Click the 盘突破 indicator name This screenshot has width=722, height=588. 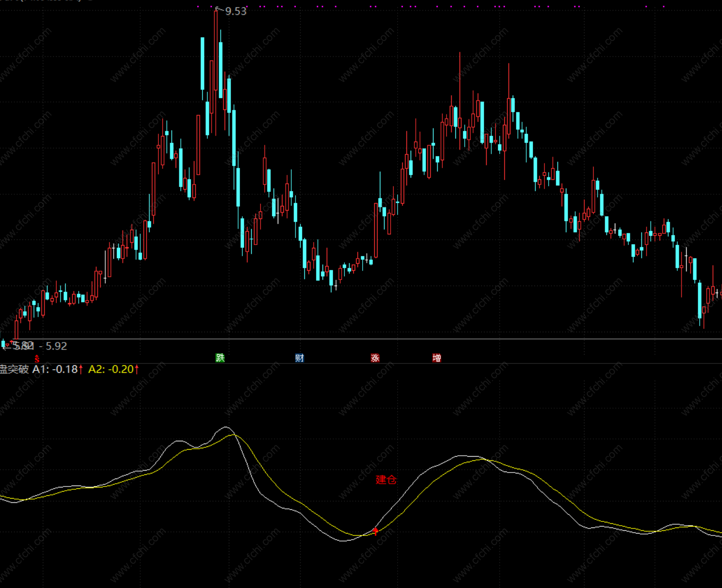coord(14,369)
